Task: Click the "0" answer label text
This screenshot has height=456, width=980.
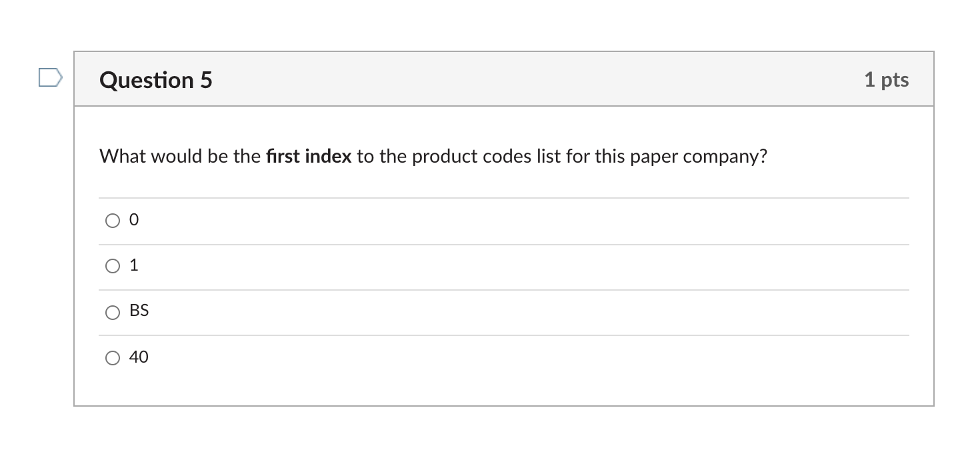Action: coord(134,220)
